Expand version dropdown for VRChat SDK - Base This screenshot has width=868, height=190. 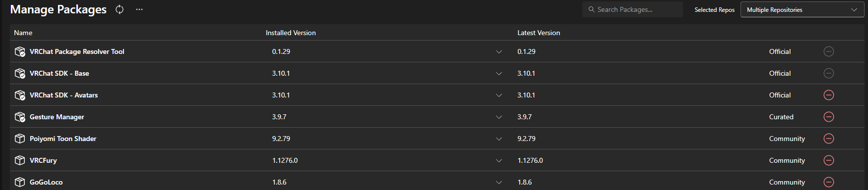499,73
